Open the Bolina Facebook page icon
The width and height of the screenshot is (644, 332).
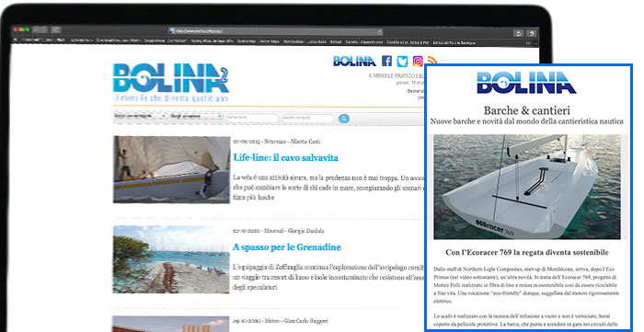[x=386, y=61]
